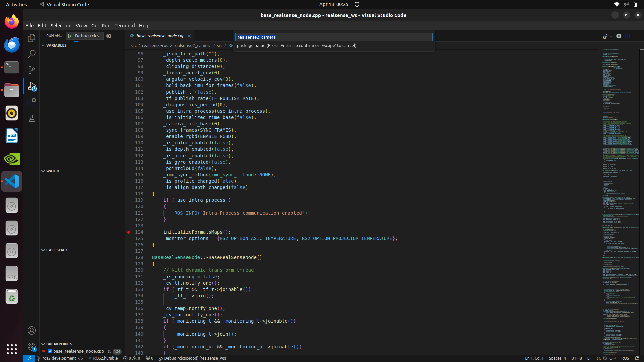Open the Help menu
This screenshot has width=644, height=362.
point(144,26)
